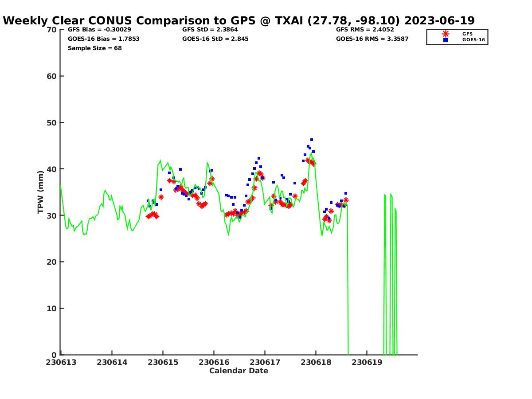Select the GFS StD statistic text
The height and width of the screenshot is (399, 532).
click(210, 30)
